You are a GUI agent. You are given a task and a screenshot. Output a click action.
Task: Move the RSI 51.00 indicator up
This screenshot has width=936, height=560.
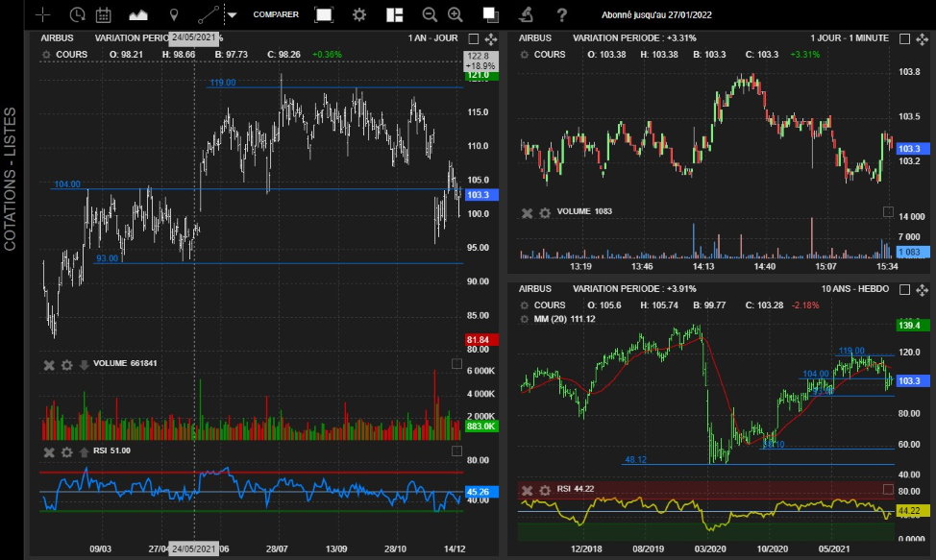84,451
